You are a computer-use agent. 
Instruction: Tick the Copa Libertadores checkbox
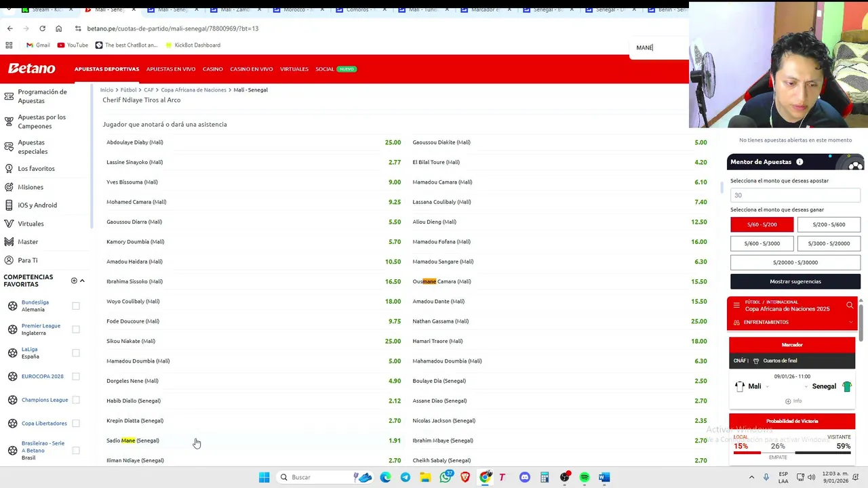(x=76, y=424)
